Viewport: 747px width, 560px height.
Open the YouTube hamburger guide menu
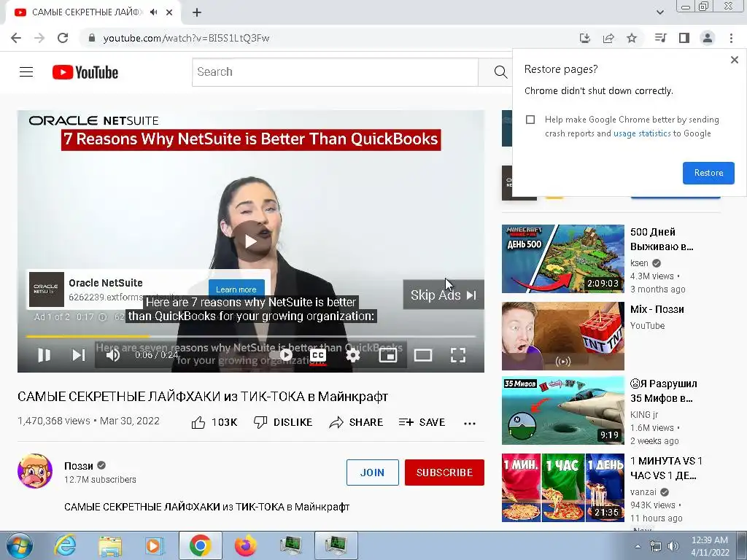(x=26, y=72)
